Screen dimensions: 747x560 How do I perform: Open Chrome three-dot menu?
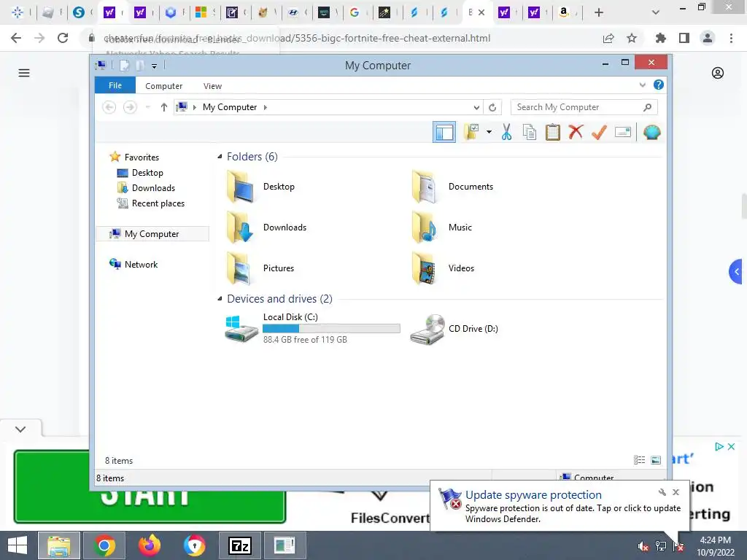click(x=731, y=38)
